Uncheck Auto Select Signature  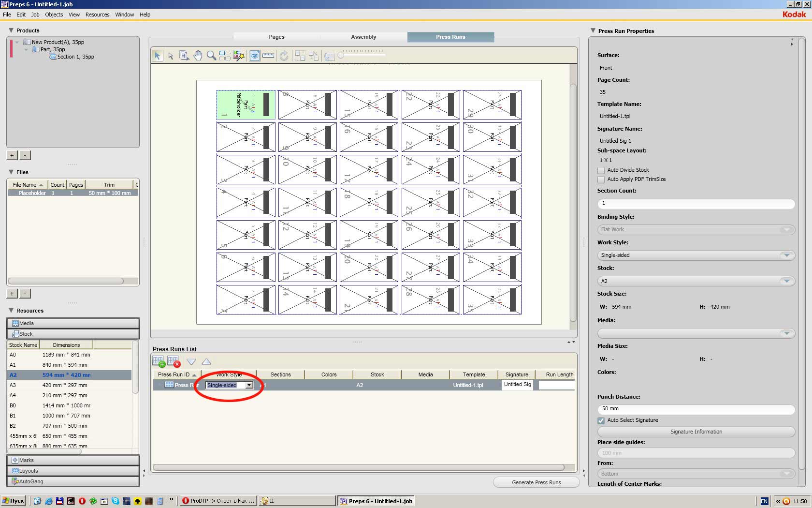pos(601,420)
